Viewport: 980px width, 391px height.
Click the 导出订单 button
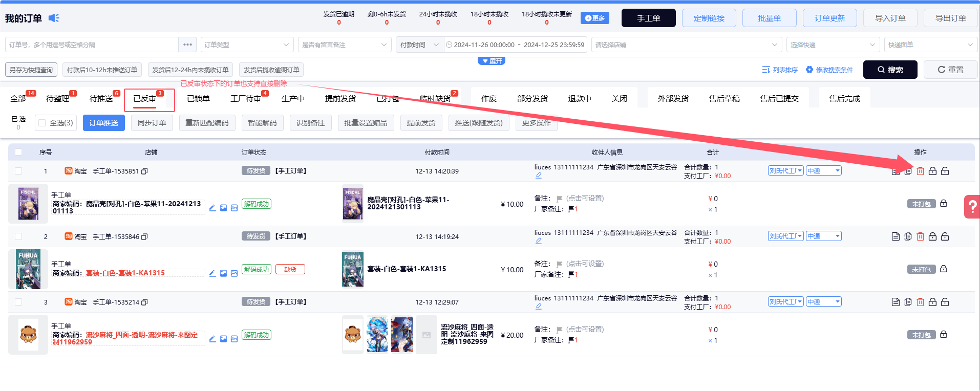pos(951,18)
